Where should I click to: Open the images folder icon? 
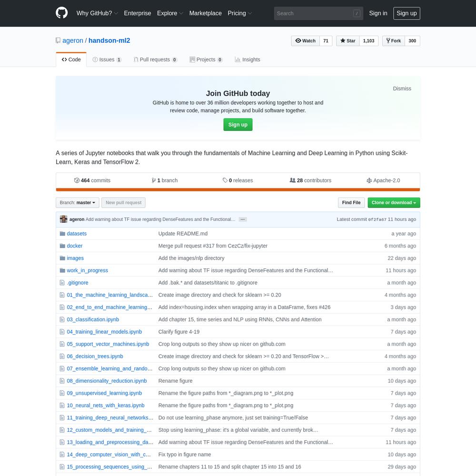[62, 258]
